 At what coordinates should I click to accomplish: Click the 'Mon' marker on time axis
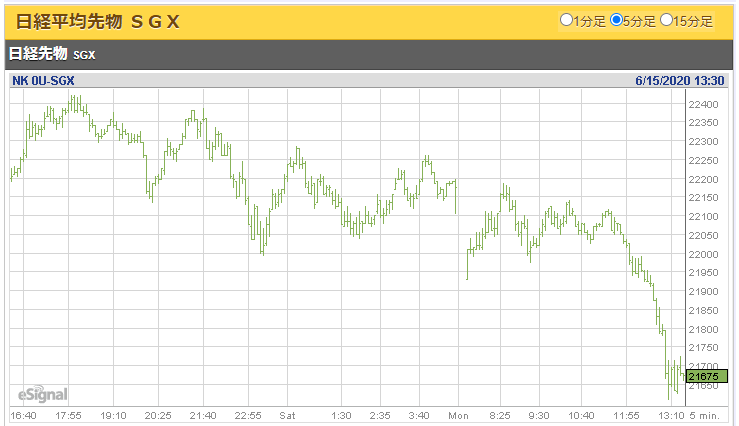[458, 415]
